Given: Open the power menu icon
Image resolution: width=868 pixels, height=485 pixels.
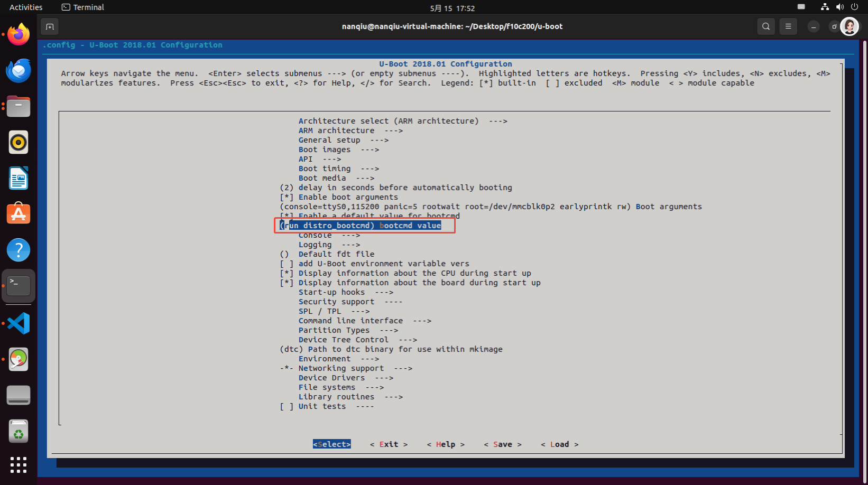Looking at the screenshot, I should click(x=854, y=7).
